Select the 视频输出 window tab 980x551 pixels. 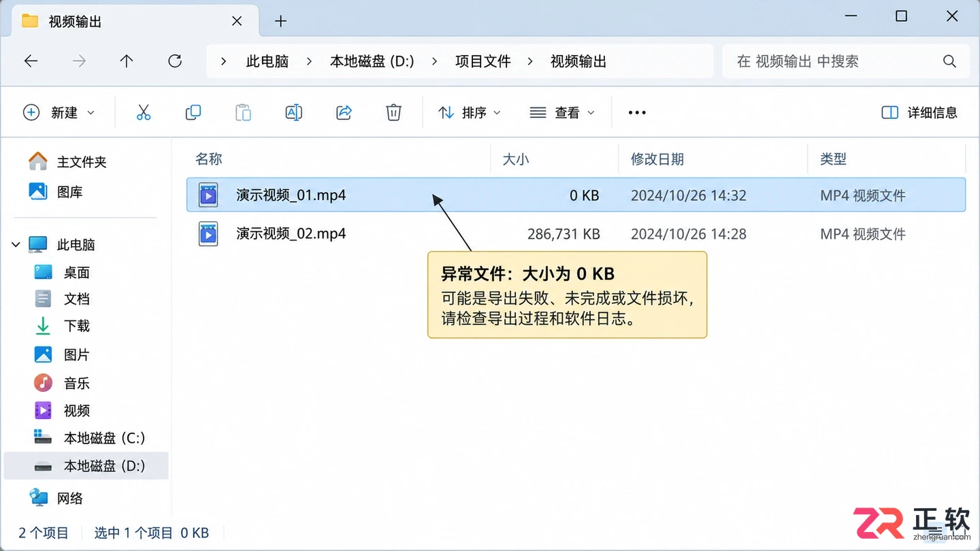point(135,21)
